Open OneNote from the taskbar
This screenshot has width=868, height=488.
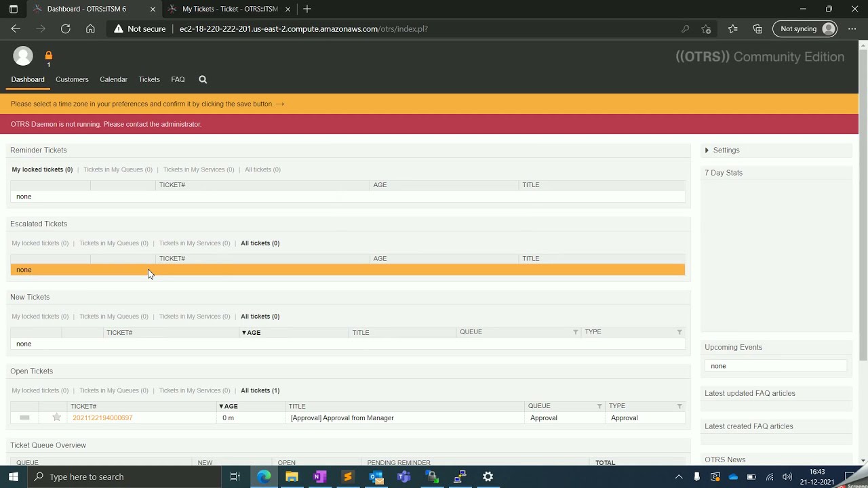319,476
